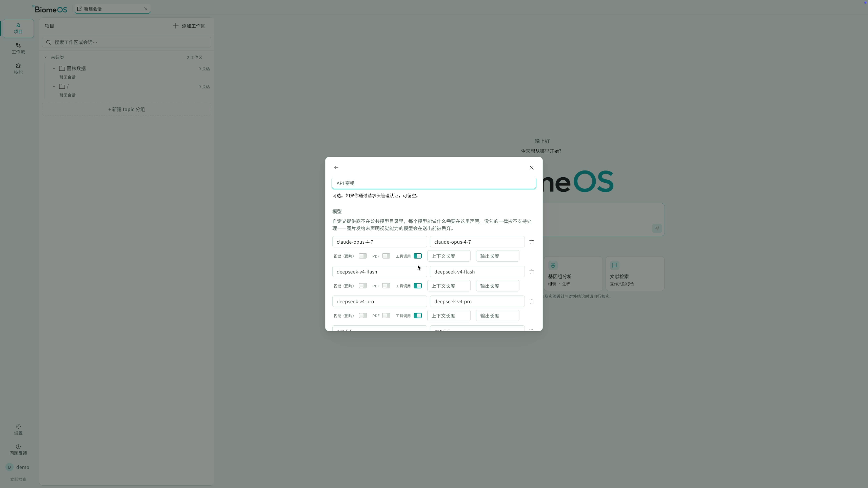This screenshot has width=868, height=488.
Task: Open the 基因组分析 quick-start card
Action: (x=573, y=273)
